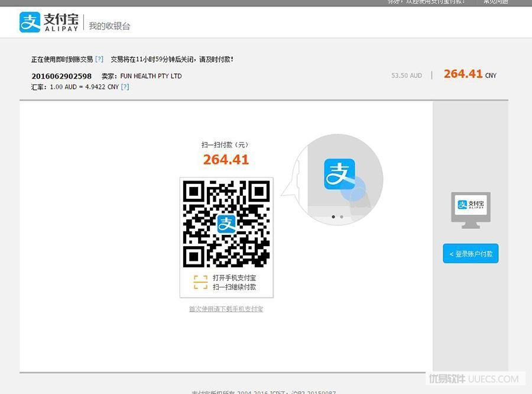Click seller name FUN HEALTH PTY LTD
532x394 pixels.
pos(151,76)
